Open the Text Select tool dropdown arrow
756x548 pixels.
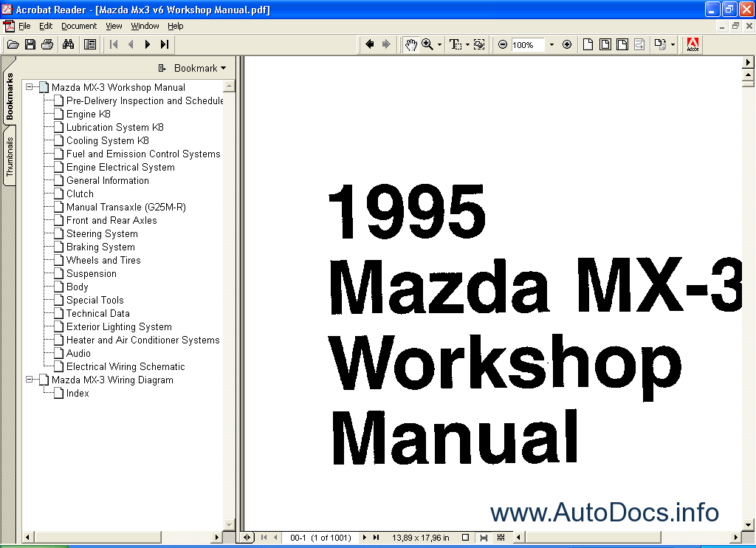[x=467, y=45]
